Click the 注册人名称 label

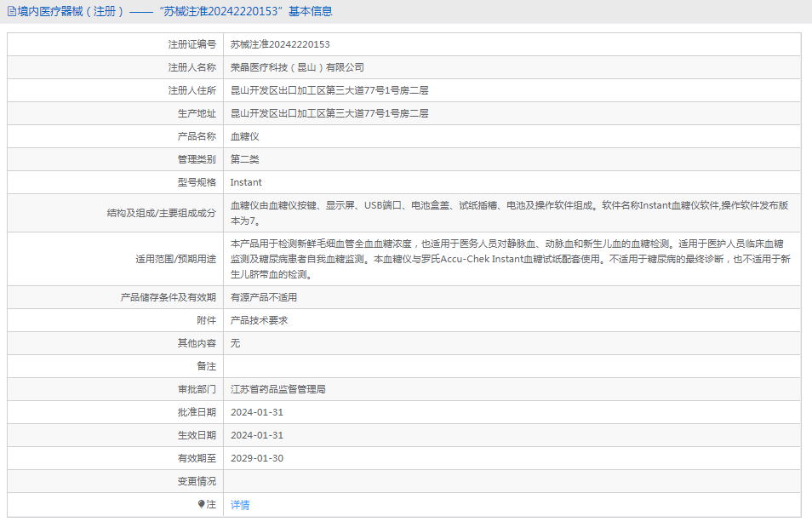coord(192,68)
